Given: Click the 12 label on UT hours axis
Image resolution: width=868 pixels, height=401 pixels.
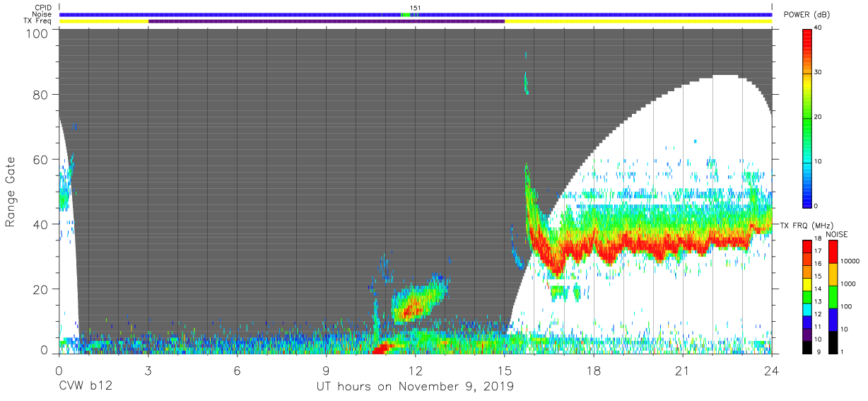Looking at the screenshot, I should 416,370.
